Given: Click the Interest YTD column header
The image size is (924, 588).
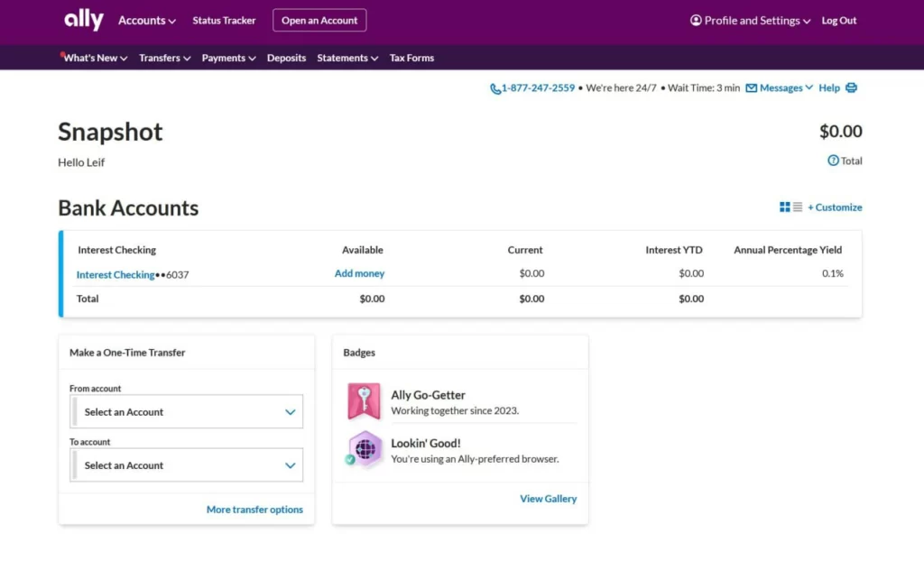Looking at the screenshot, I should [673, 250].
